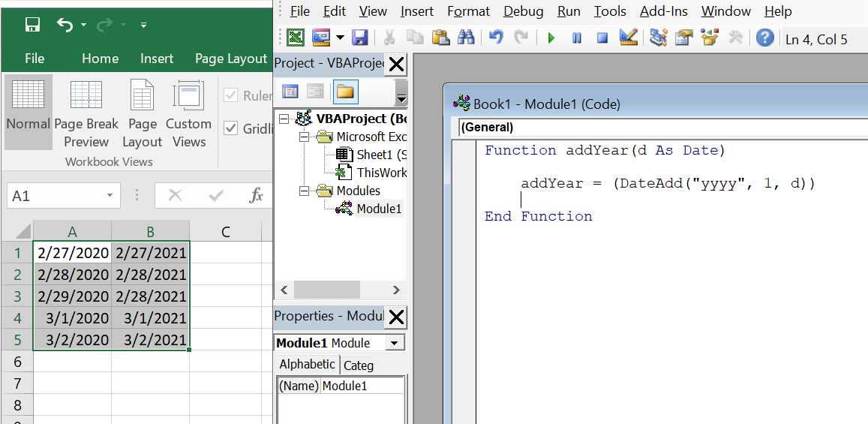Image resolution: width=868 pixels, height=424 pixels.
Task: Click the Excel Save icon
Action: [x=33, y=25]
